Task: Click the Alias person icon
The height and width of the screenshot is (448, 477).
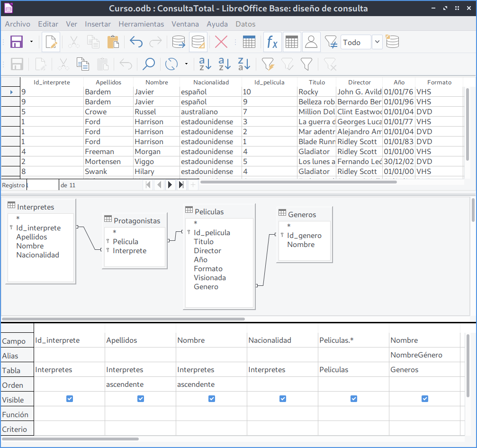Action: pyautogui.click(x=311, y=42)
